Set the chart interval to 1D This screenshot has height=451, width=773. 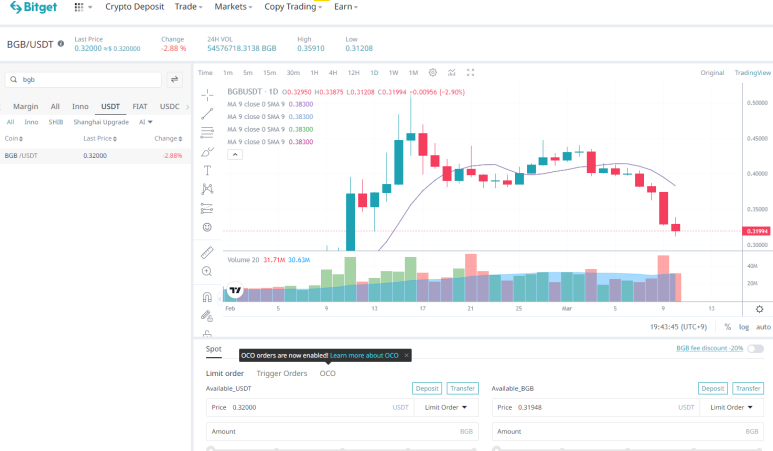pos(374,72)
